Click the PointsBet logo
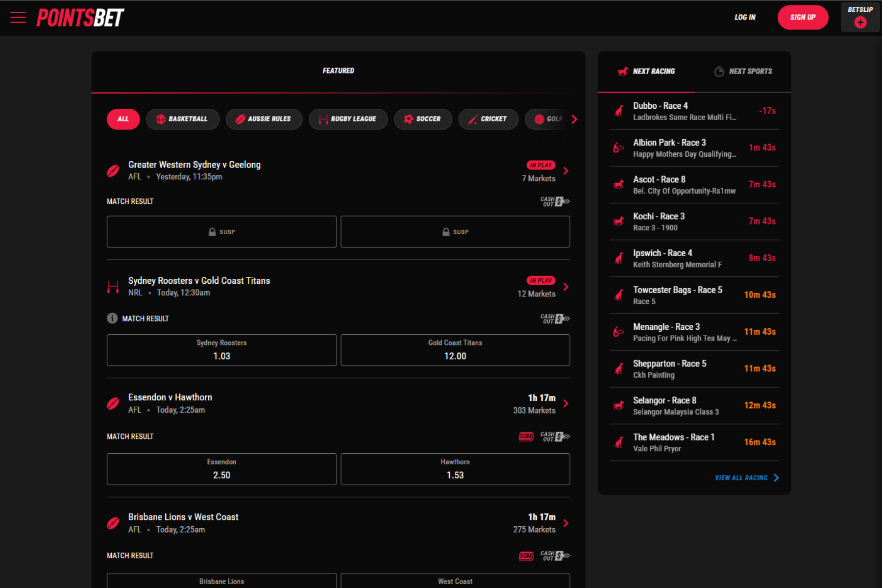Image resolution: width=882 pixels, height=588 pixels. click(80, 18)
